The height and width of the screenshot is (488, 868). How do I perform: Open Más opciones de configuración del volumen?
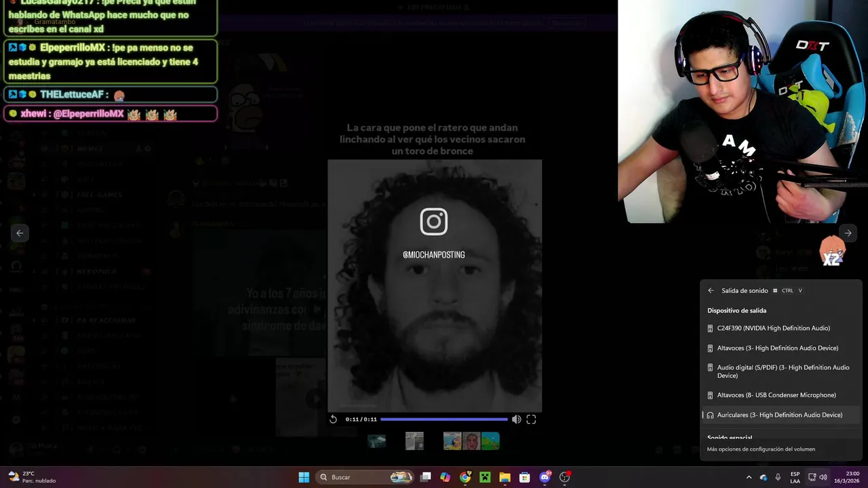point(761,449)
